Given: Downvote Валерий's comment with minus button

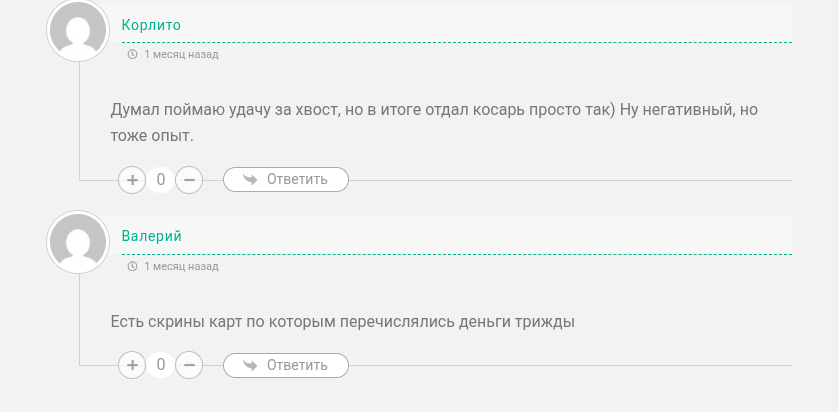Looking at the screenshot, I should pyautogui.click(x=189, y=365).
